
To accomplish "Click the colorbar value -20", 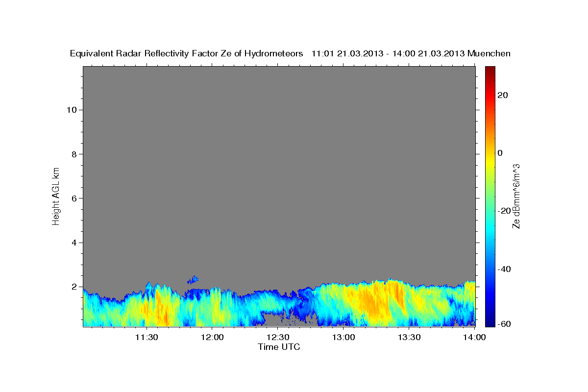I will coord(504,211).
